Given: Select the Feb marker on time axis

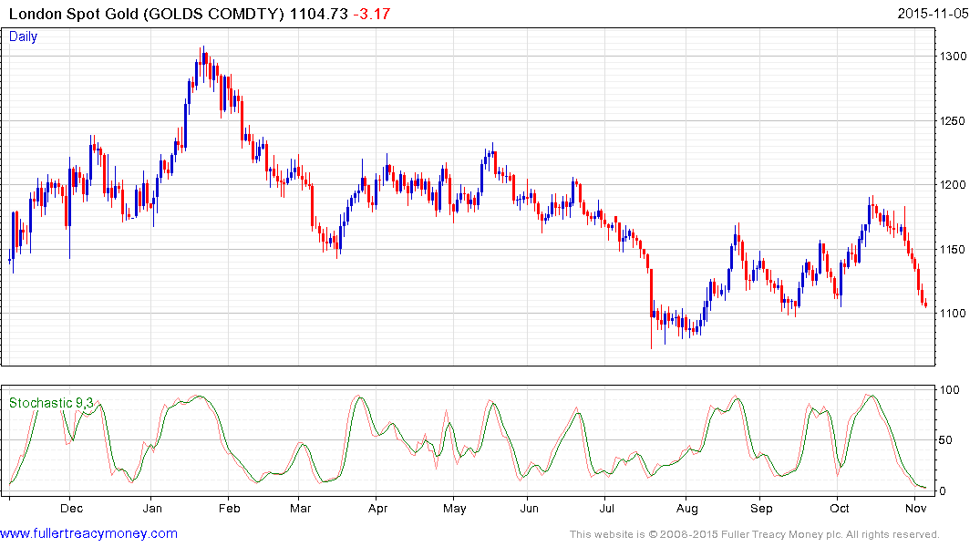Looking at the screenshot, I should (x=229, y=508).
